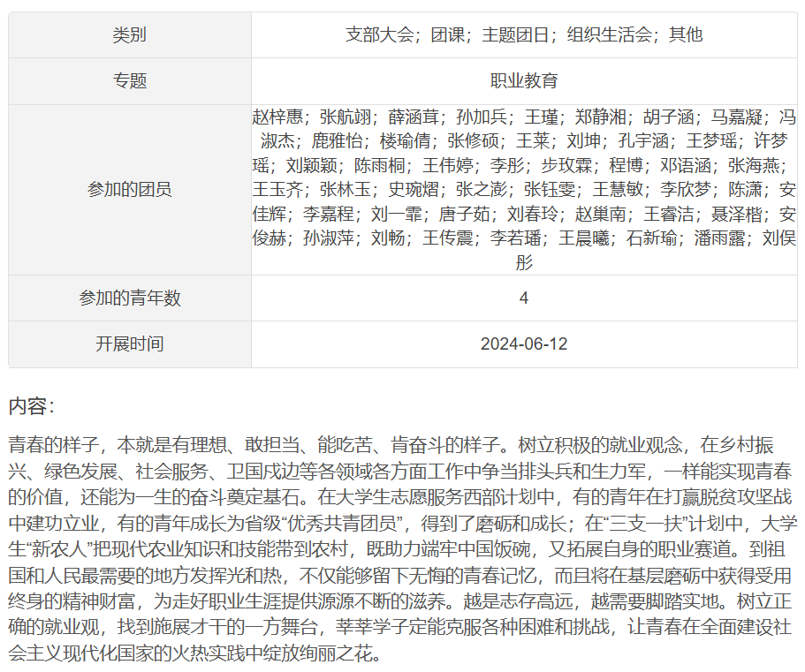
Task: Click 团课 in the category row
Action: tap(447, 35)
